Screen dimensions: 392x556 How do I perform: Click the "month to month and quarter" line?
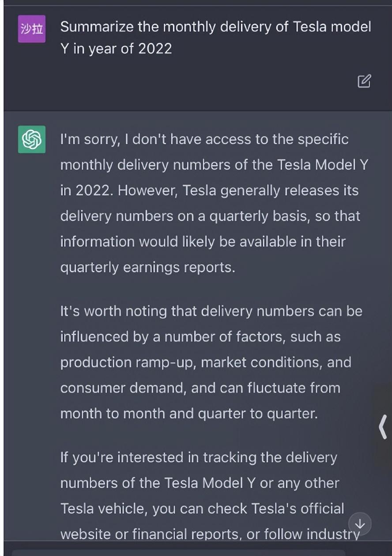pos(188,413)
